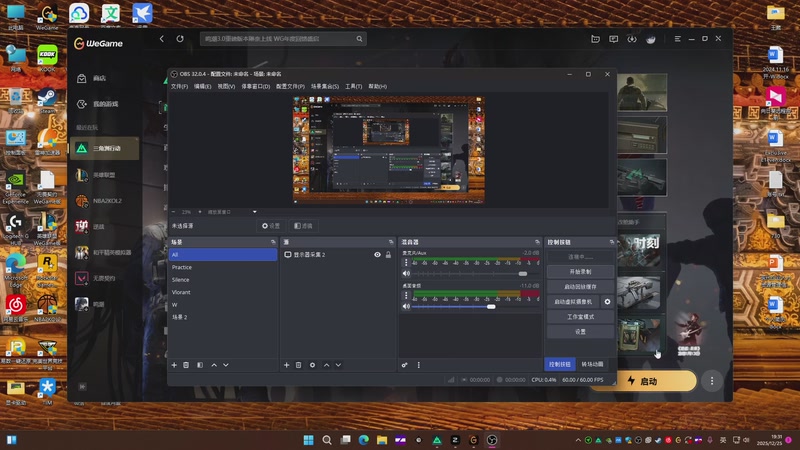Move selected scene down in the list

226,365
